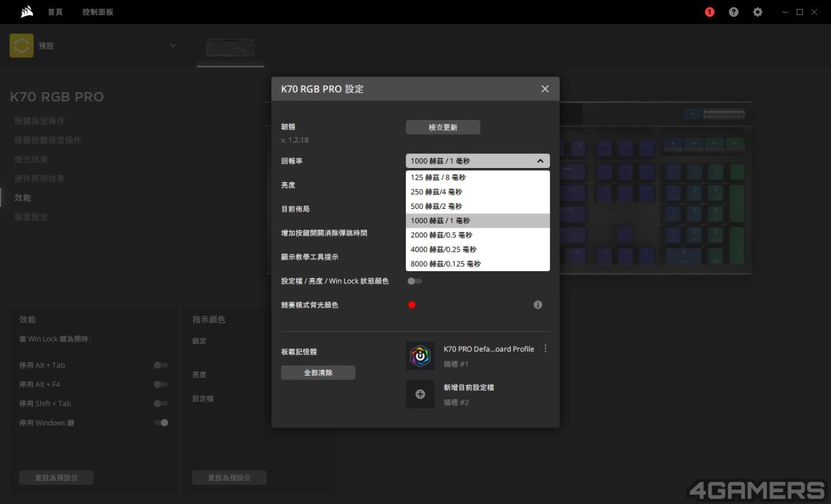Select 125 赫茲 / 8 毫秒 option
The width and height of the screenshot is (831, 504).
click(478, 178)
